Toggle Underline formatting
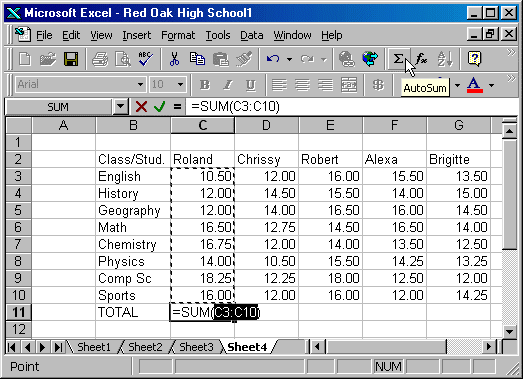Viewport: 523px width, 379px height. (x=251, y=85)
